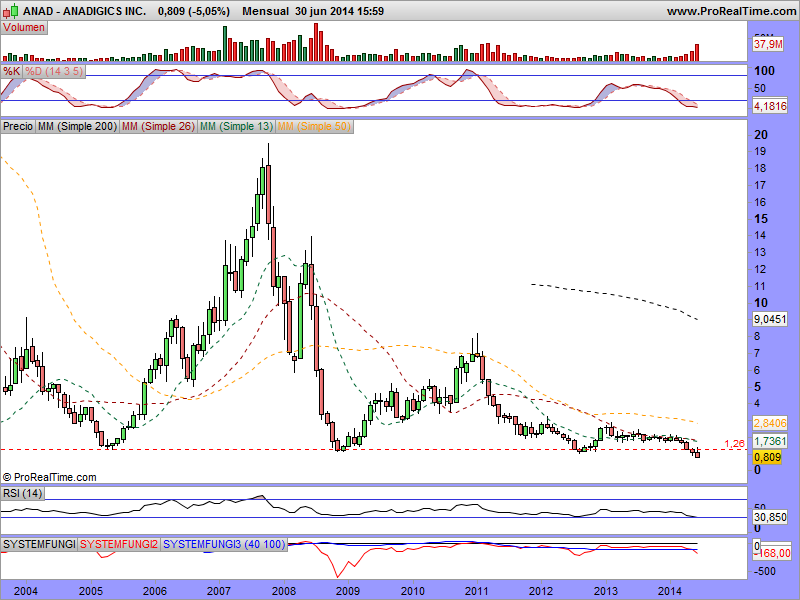Image resolution: width=800 pixels, height=600 pixels.
Task: Click the Mensual timeframe text
Action: point(265,11)
